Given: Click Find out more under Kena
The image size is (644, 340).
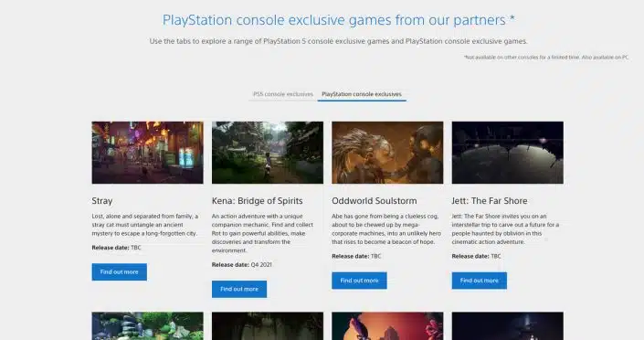Looking at the screenshot, I should click(x=239, y=289).
